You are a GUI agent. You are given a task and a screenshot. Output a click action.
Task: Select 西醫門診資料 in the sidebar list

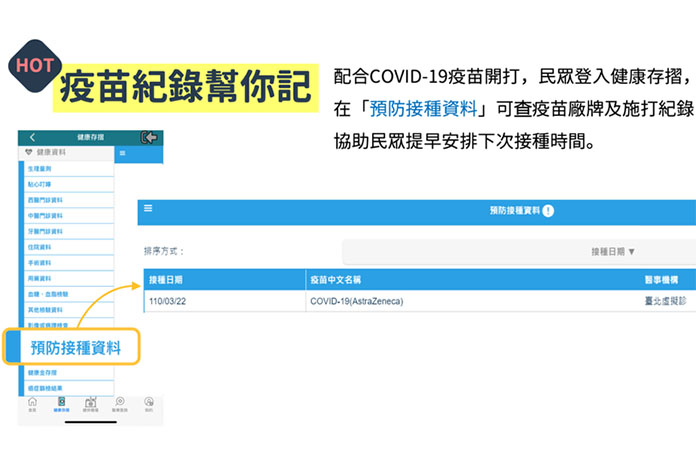pos(46,200)
